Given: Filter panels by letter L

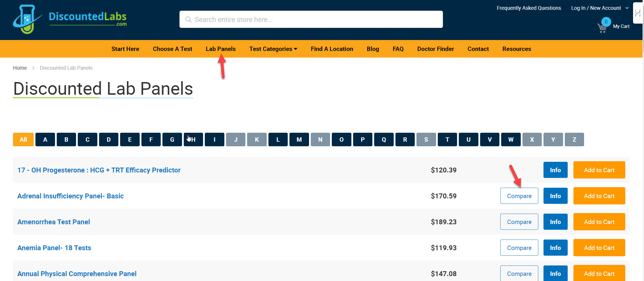Looking at the screenshot, I should click(278, 139).
